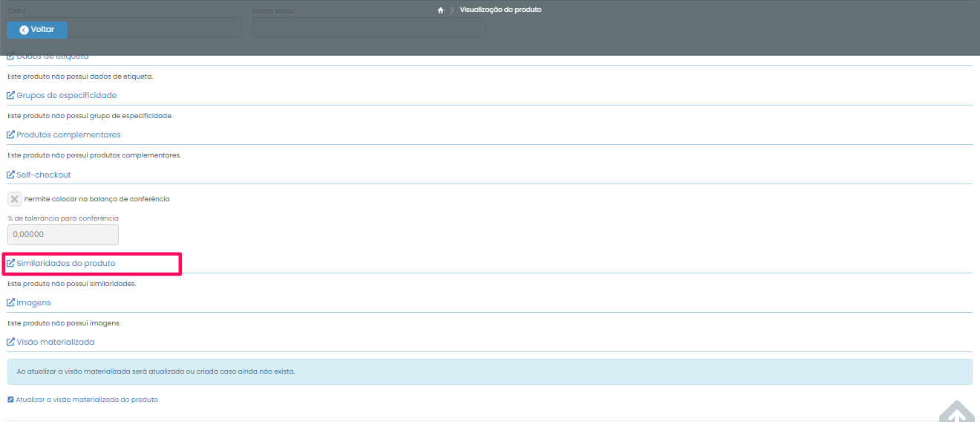
Task: Click the Grupos de especificidade link icon
Action: pos(10,95)
